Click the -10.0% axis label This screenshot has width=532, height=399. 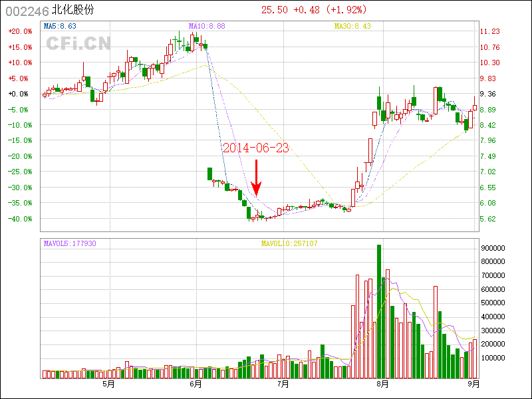(x=21, y=125)
